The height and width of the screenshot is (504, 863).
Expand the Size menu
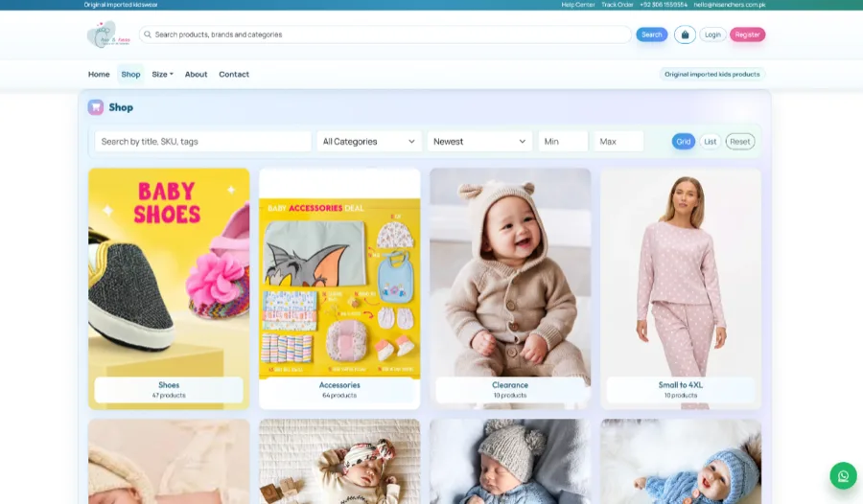[162, 75]
